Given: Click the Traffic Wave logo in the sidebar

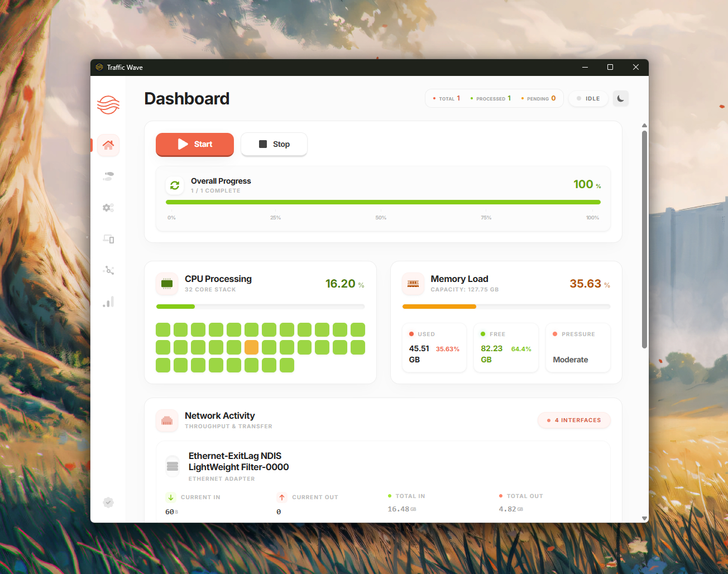Looking at the screenshot, I should coord(108,104).
